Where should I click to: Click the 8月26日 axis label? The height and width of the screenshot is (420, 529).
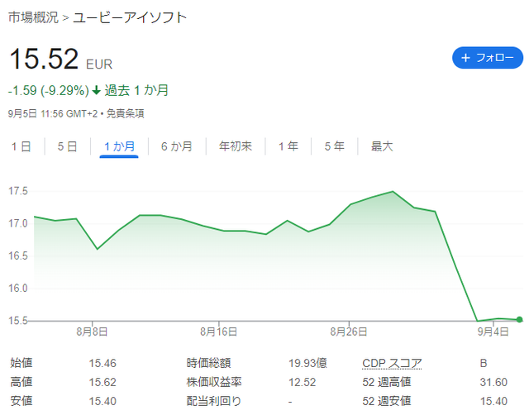tap(349, 332)
